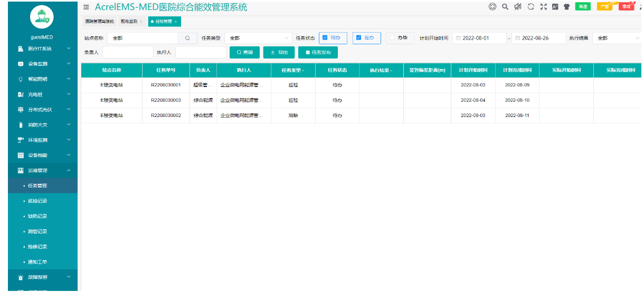The height and width of the screenshot is (292, 644).
Task: Click planned finish date 2022-08-11
Action: point(517,116)
